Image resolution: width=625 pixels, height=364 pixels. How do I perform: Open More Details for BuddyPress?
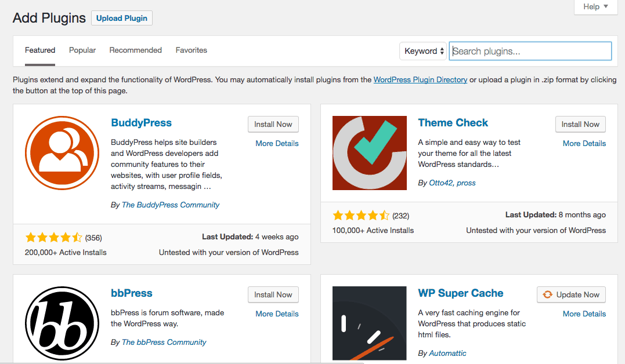(x=277, y=143)
